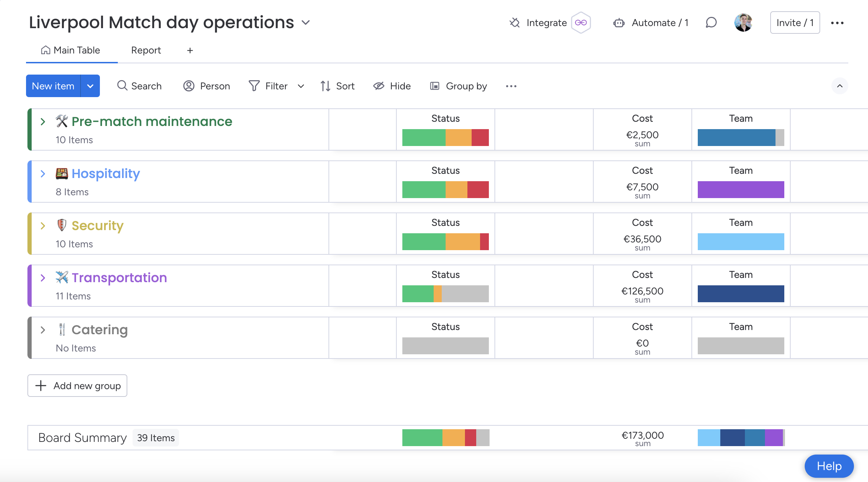The height and width of the screenshot is (482, 868).
Task: Click the Catering grey empty status bar
Action: pyautogui.click(x=445, y=346)
